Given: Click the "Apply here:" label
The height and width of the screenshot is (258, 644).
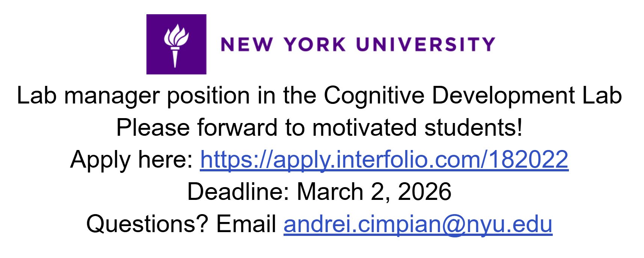Looking at the screenshot, I should 131,159.
